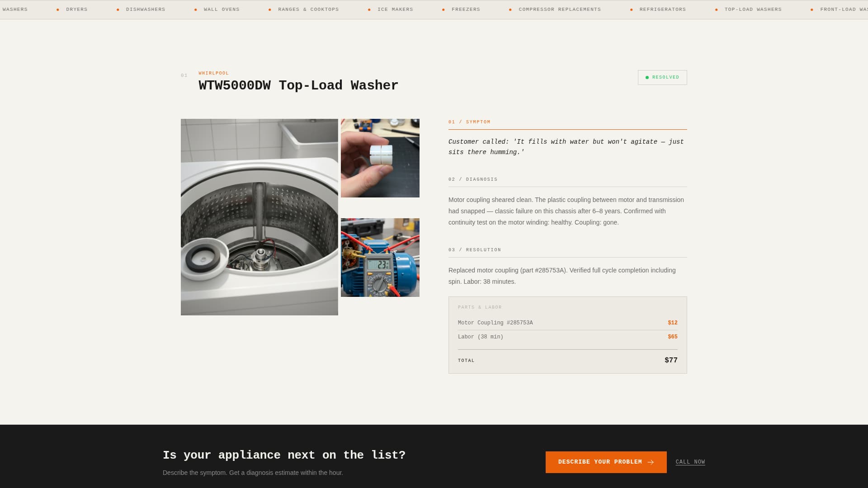Image resolution: width=868 pixels, height=488 pixels.
Task: Select Refrigerators category
Action: click(662, 9)
